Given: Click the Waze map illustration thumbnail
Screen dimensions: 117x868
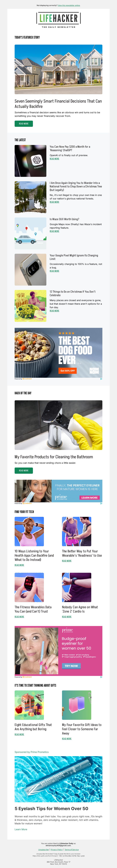Looking at the screenshot, I should 31,233.
